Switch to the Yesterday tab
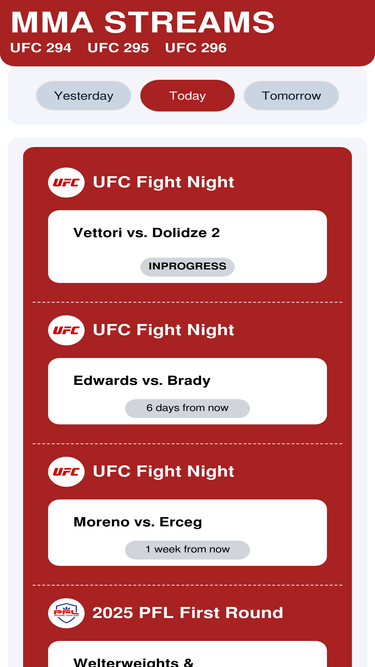This screenshot has height=667, width=375. point(83,96)
